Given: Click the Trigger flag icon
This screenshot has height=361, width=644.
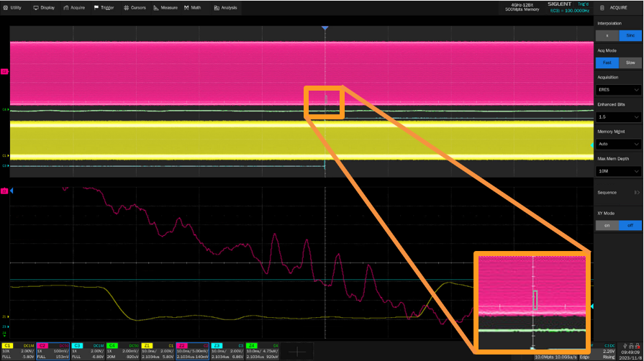Looking at the screenshot, I should point(96,7).
